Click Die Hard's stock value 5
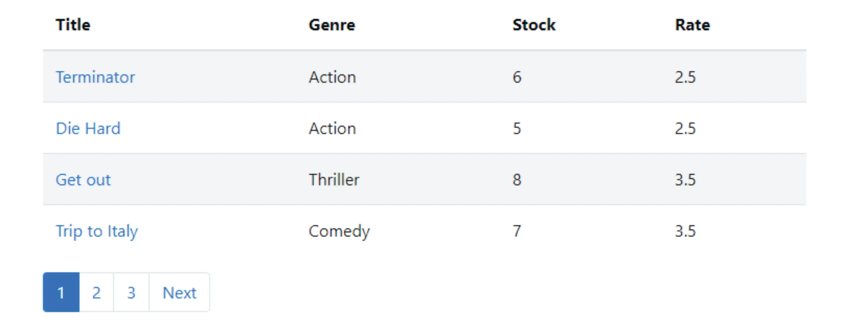The width and height of the screenshot is (868, 333). pyautogui.click(x=517, y=128)
